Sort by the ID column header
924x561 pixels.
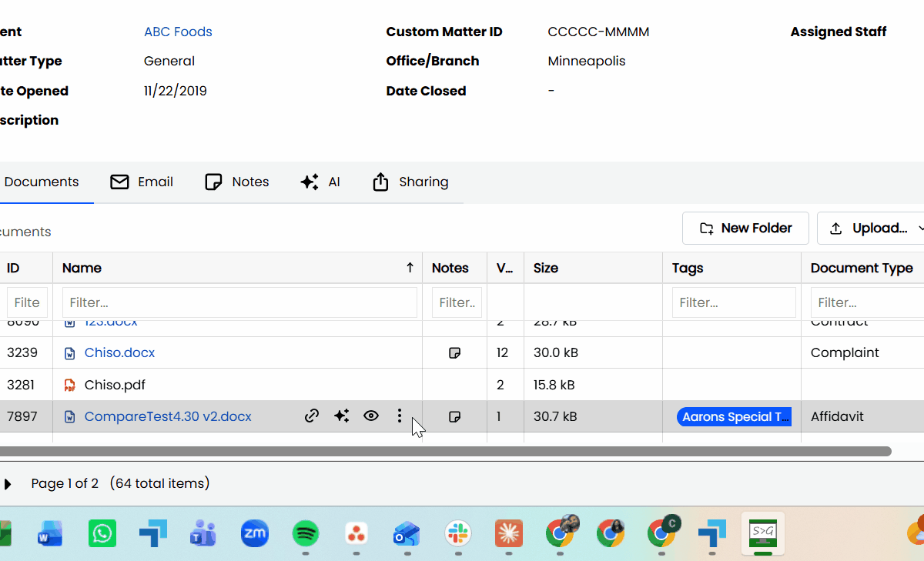pyautogui.click(x=13, y=268)
